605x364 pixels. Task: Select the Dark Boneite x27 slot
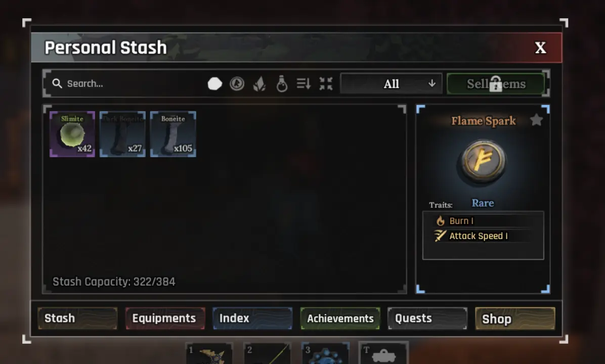tap(123, 134)
